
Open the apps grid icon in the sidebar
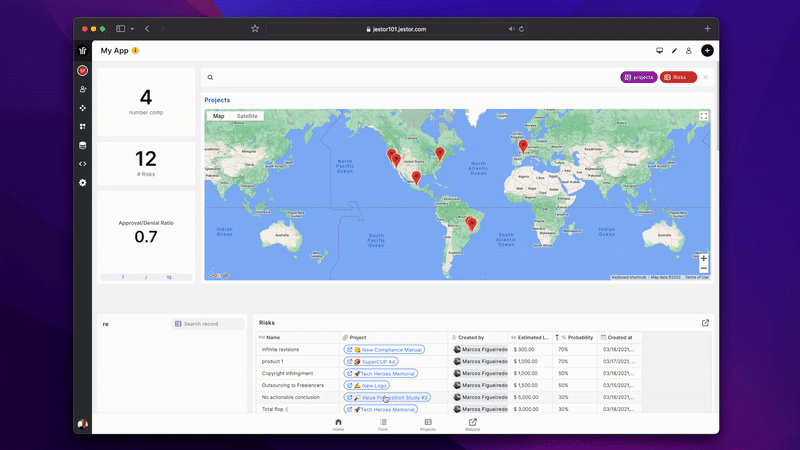83,127
